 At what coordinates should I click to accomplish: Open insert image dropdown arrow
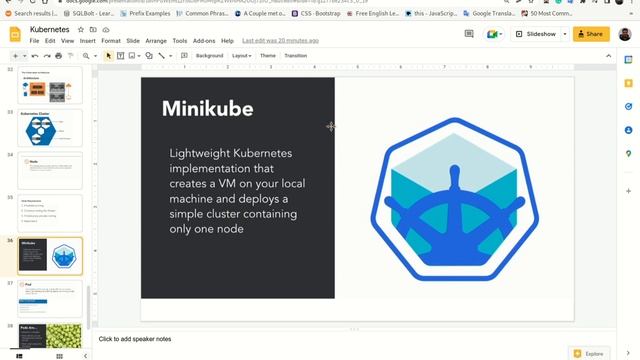click(x=139, y=56)
